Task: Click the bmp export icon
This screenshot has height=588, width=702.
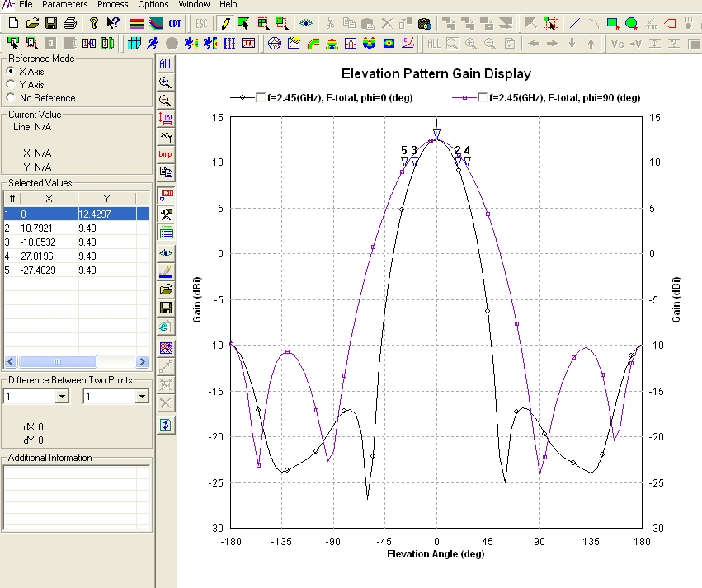Action: 166,154
